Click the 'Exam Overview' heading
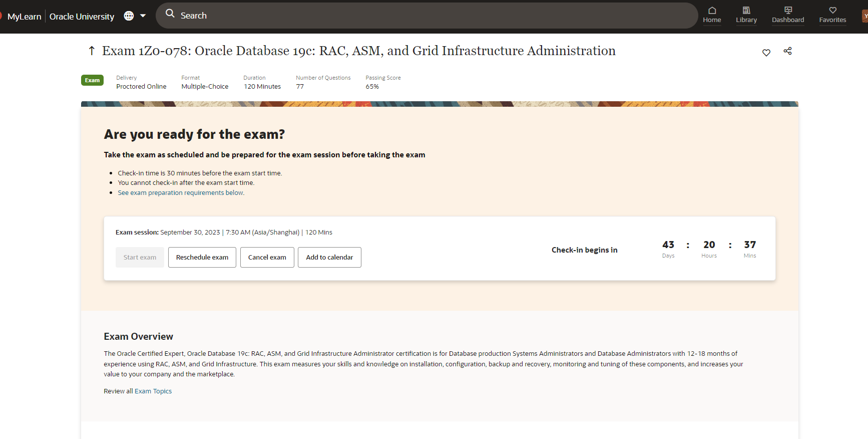 139,337
